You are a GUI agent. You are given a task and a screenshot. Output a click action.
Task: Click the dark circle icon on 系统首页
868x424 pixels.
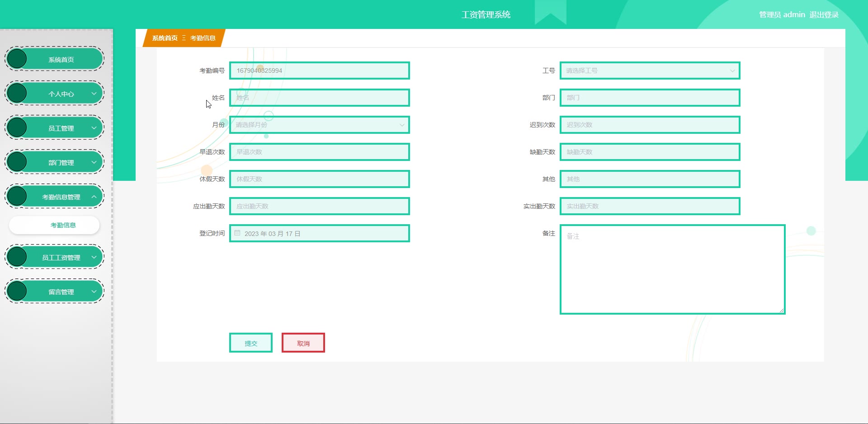click(x=17, y=59)
